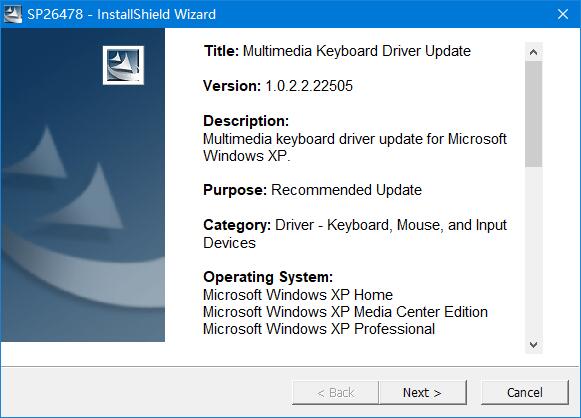Viewport: 581px width, 418px height.
Task: Click the InstallShield icon in title bar
Action: click(x=13, y=14)
